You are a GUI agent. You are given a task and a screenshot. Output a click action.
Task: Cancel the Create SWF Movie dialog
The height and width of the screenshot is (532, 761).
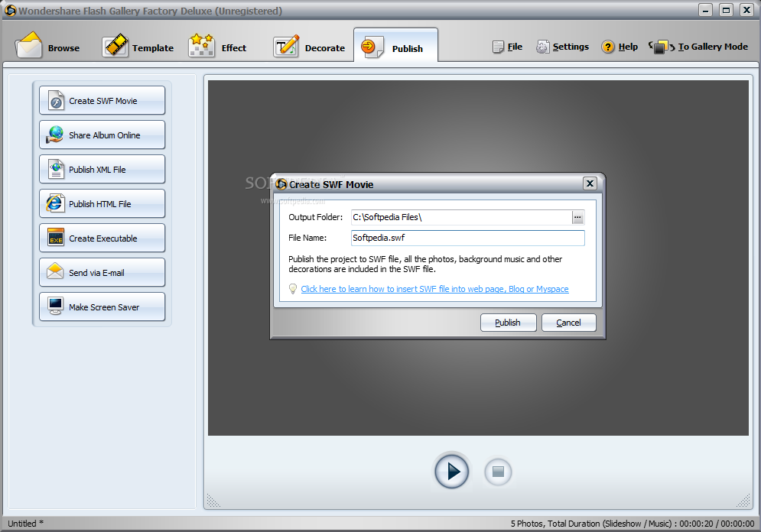tap(568, 323)
